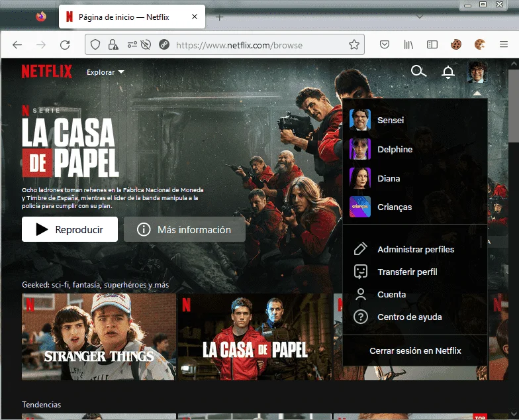Click the link extension icon in the address bar
This screenshot has height=420, width=519.
[164, 44]
